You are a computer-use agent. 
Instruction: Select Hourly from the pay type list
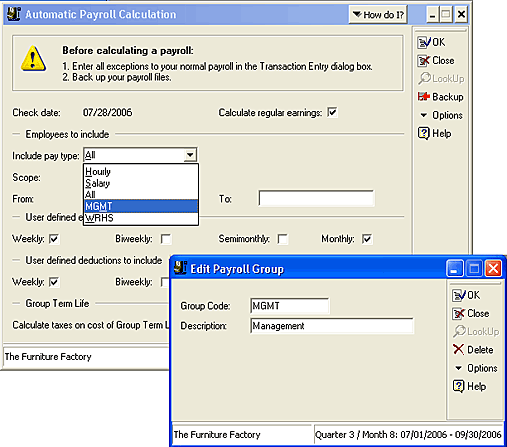tap(141, 171)
